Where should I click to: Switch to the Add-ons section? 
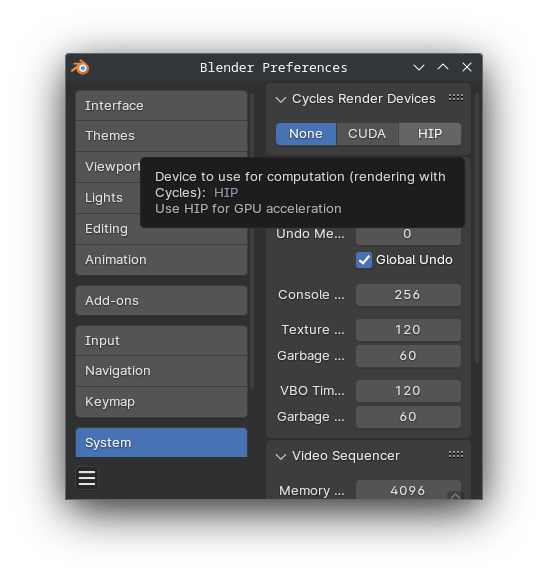click(161, 301)
